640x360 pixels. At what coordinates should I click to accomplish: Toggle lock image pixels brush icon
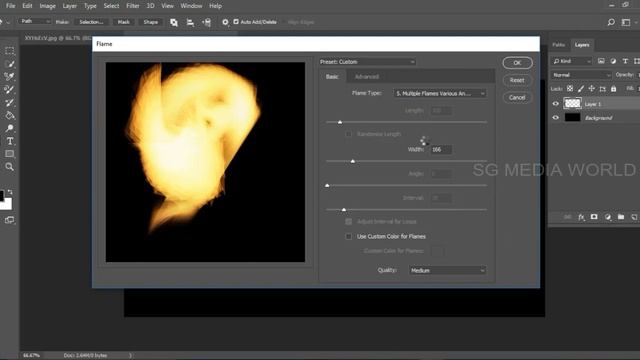tap(581, 89)
